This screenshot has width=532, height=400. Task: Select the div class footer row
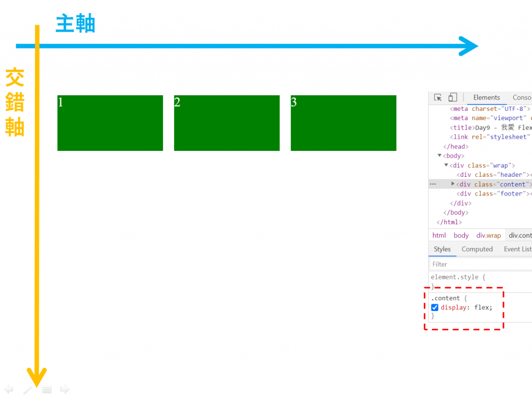(494, 193)
